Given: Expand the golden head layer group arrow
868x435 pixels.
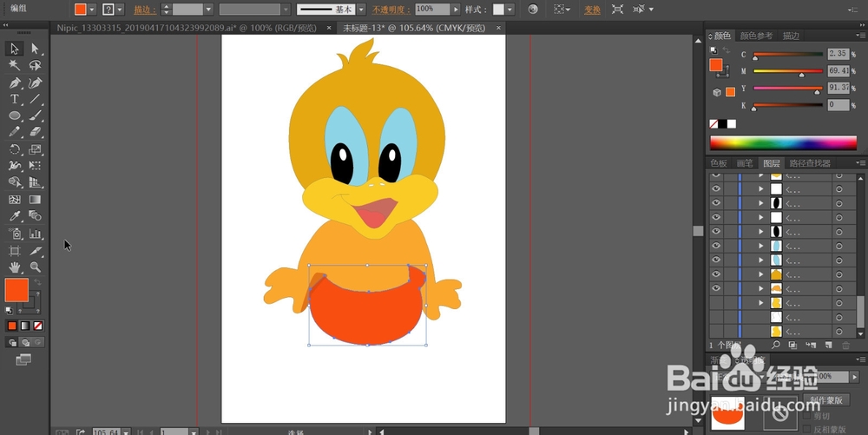Looking at the screenshot, I should tap(760, 274).
